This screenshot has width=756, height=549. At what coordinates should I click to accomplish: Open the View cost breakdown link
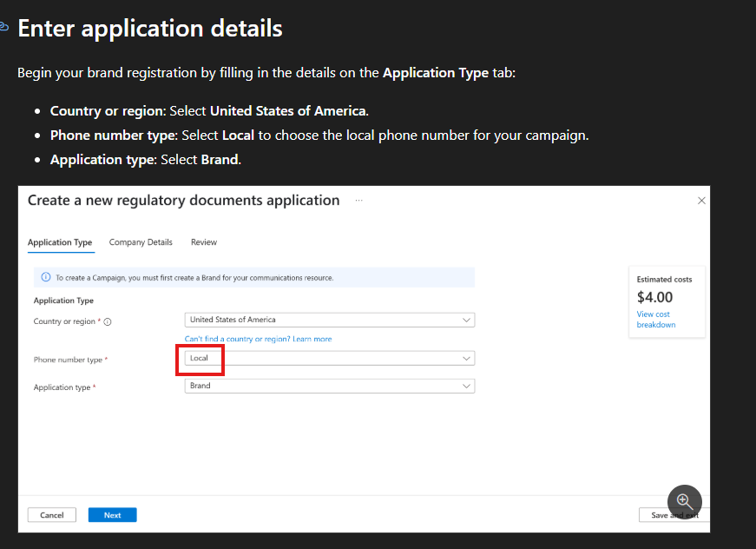[655, 320]
